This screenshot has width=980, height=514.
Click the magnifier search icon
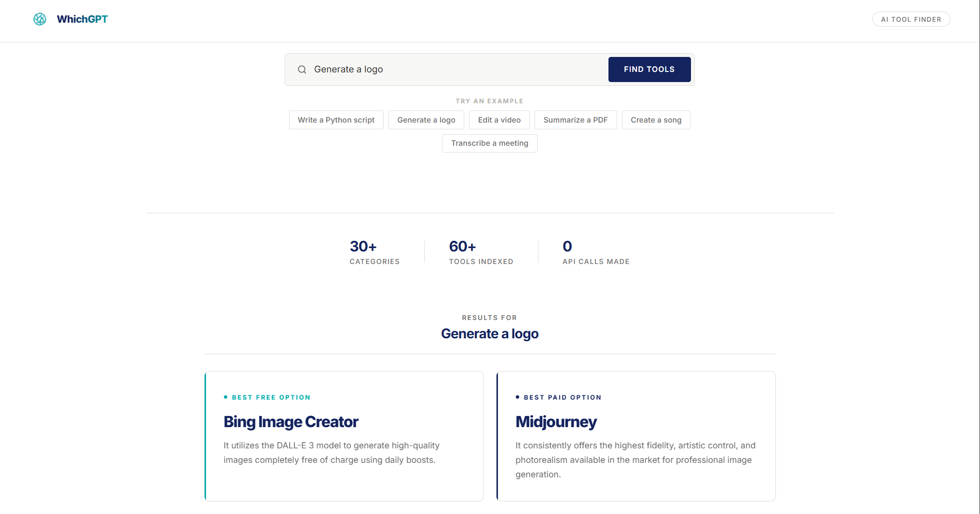click(x=302, y=69)
